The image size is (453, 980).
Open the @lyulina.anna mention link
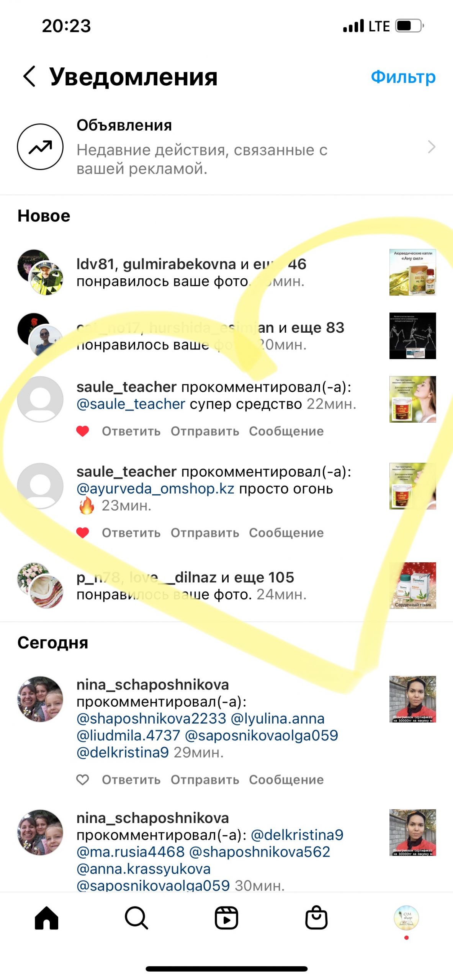[278, 718]
